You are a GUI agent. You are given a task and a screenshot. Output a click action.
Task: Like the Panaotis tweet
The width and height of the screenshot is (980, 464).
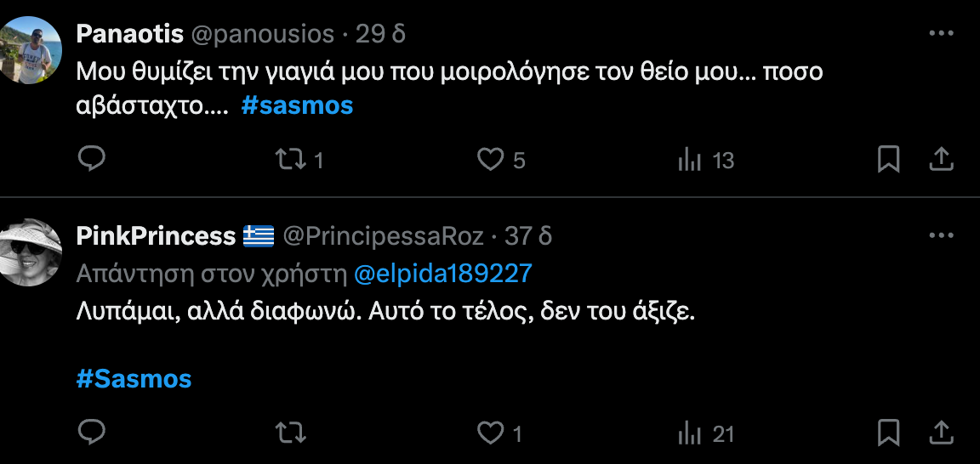point(490,159)
